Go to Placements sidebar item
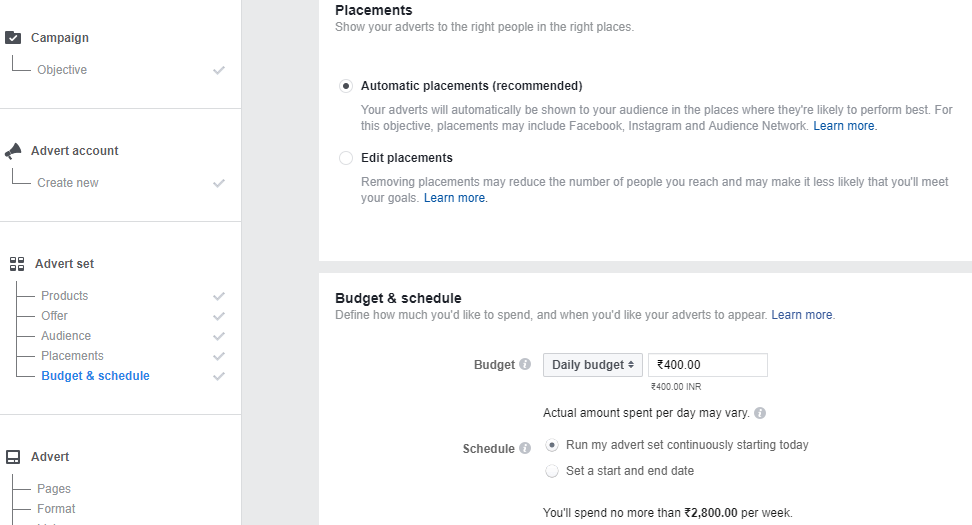Viewport: 972px width, 525px height. pyautogui.click(x=73, y=356)
